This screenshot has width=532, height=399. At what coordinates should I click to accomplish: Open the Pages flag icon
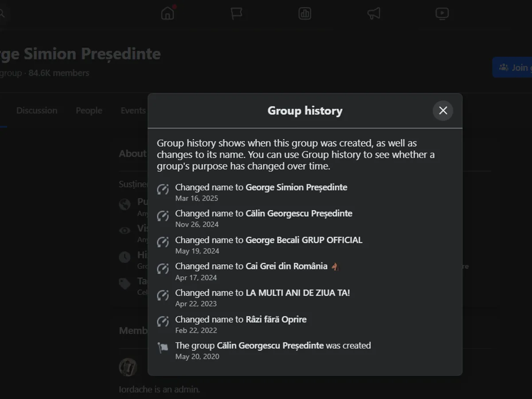tap(236, 14)
